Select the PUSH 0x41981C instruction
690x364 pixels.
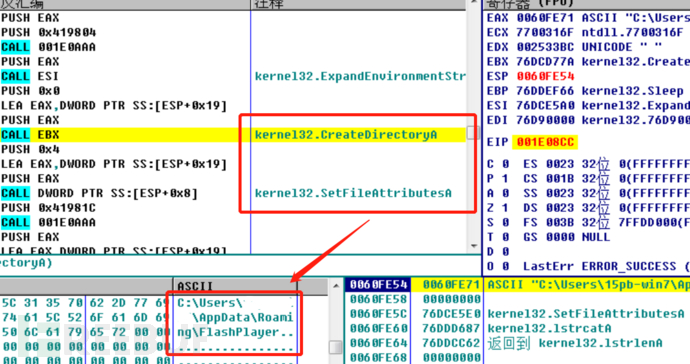[48, 208]
